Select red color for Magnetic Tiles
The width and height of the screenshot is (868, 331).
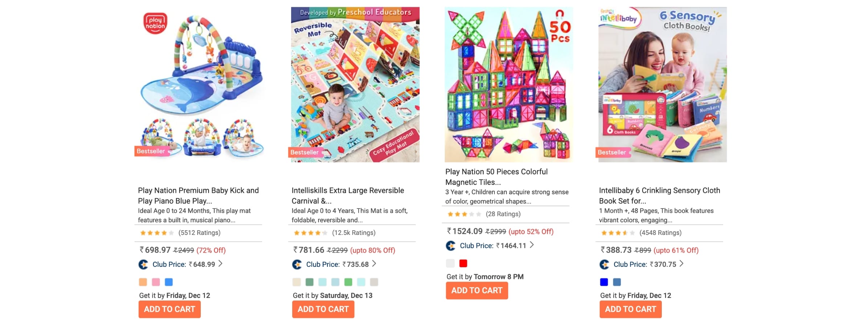coord(463,263)
